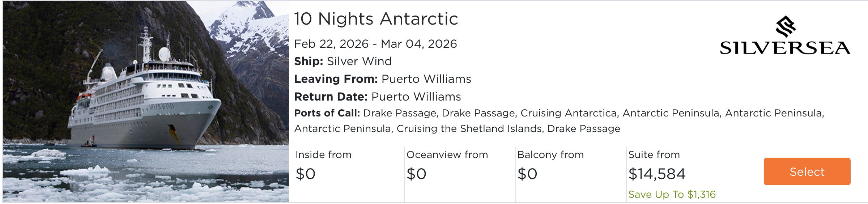Screen dimensions: 868x204
Task: Open the "10 Nights Antarctic" cruise title
Action: [x=376, y=19]
